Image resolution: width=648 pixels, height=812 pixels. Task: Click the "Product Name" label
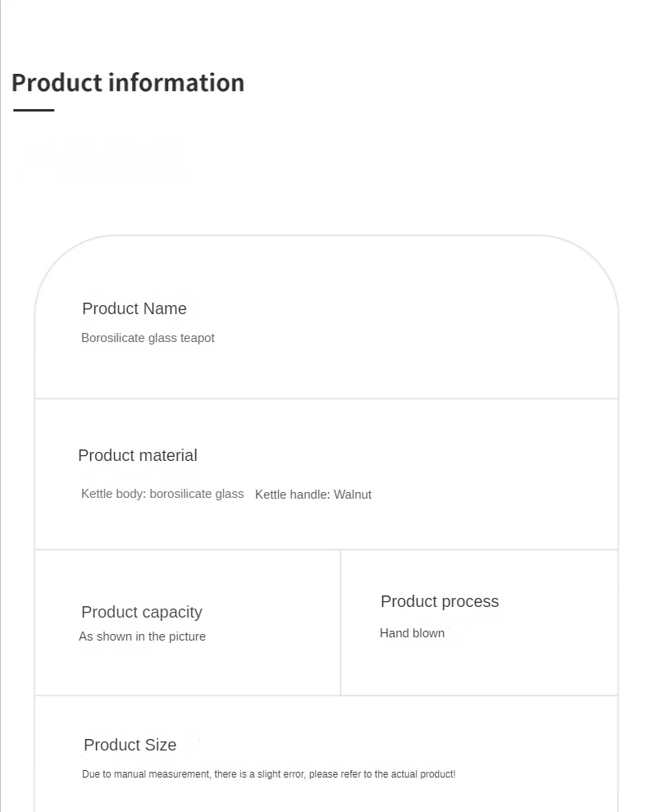(135, 309)
